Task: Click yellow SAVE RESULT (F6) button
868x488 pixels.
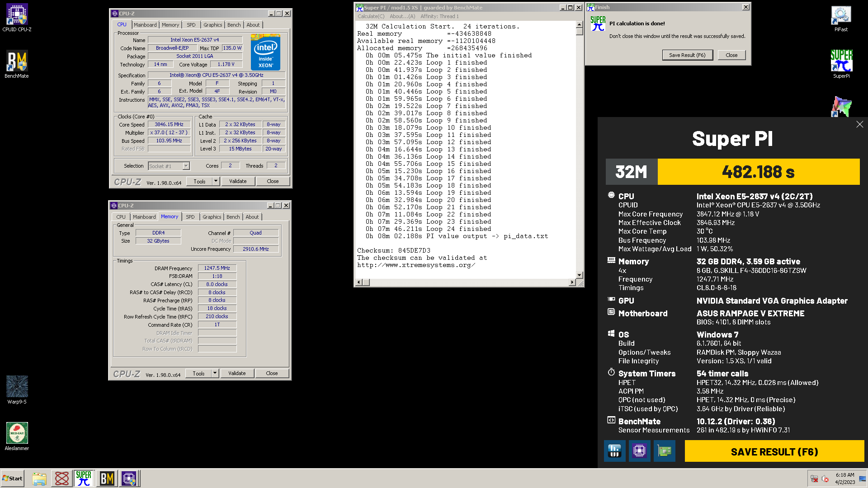Action: pos(774,451)
